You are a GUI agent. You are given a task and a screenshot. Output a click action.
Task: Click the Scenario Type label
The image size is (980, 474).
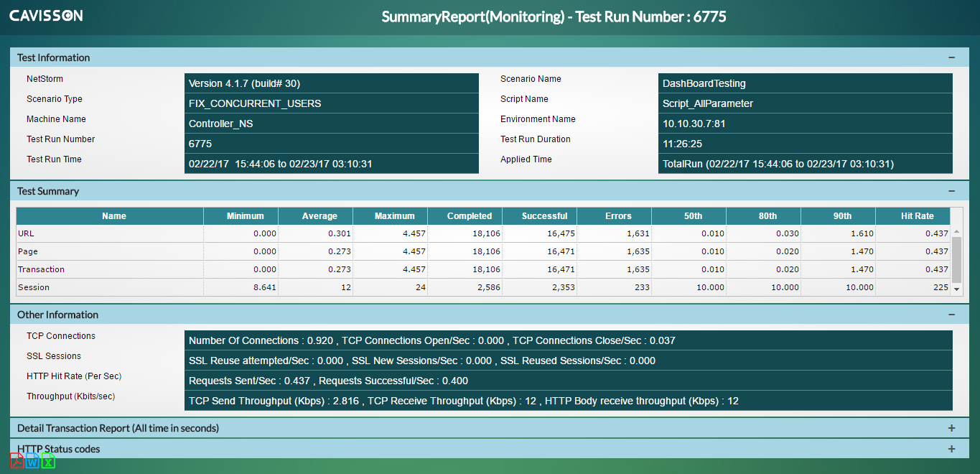tap(55, 99)
